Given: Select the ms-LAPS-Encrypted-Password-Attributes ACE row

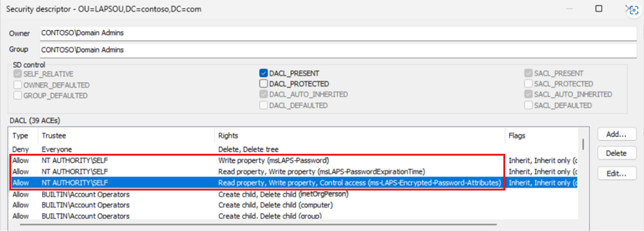Looking at the screenshot, I should pyautogui.click(x=293, y=182).
